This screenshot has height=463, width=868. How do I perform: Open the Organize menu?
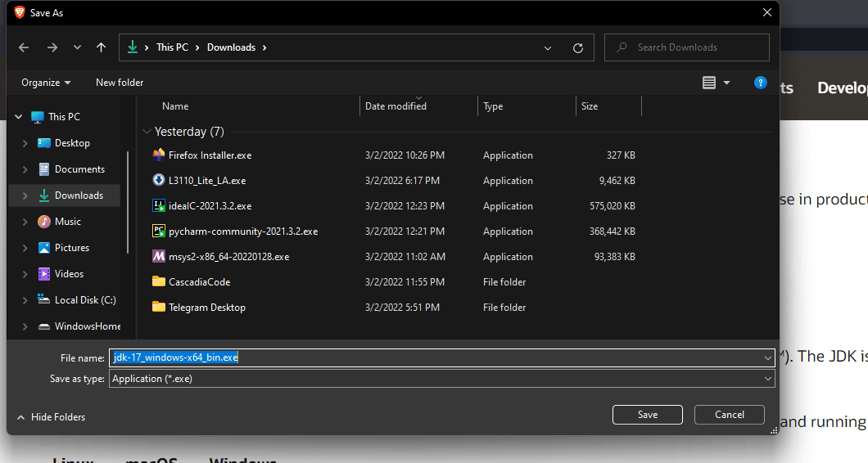pos(46,83)
